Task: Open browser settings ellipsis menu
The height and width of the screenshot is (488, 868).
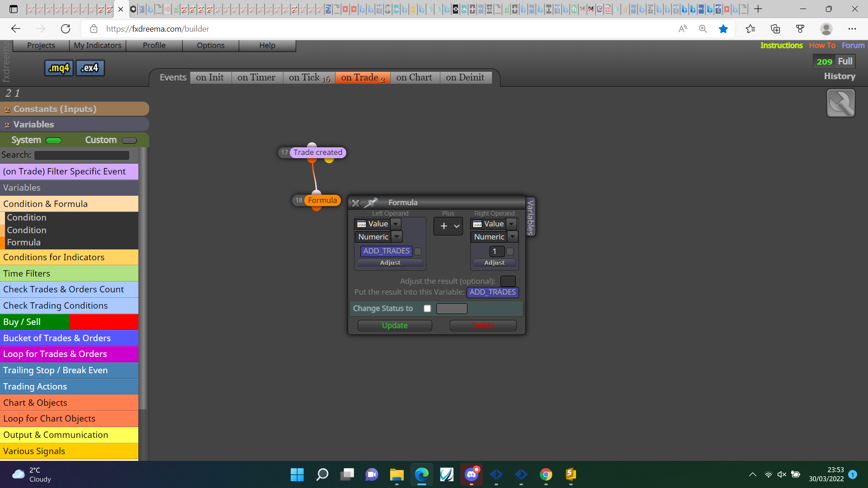Action: tap(852, 29)
